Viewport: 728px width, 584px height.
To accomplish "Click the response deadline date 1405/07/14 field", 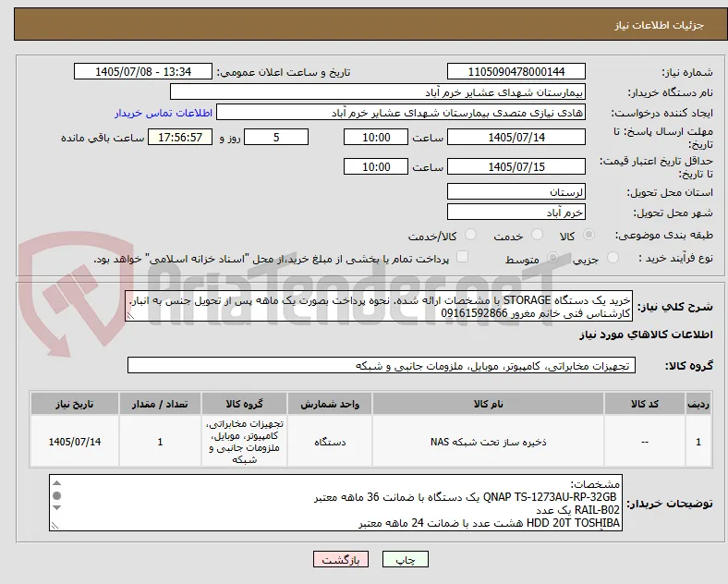I will point(516,137).
